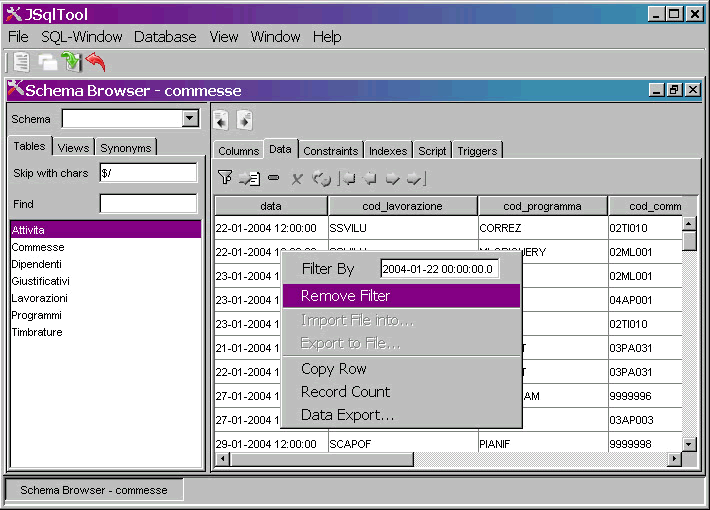
Task: Choose Data Export… from context menu
Action: click(x=401, y=414)
